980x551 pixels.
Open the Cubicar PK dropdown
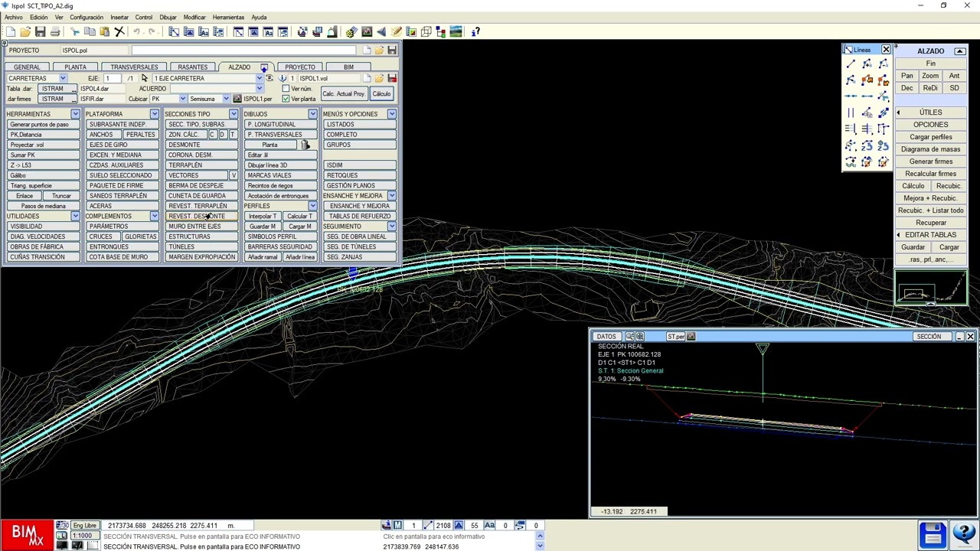[x=182, y=99]
